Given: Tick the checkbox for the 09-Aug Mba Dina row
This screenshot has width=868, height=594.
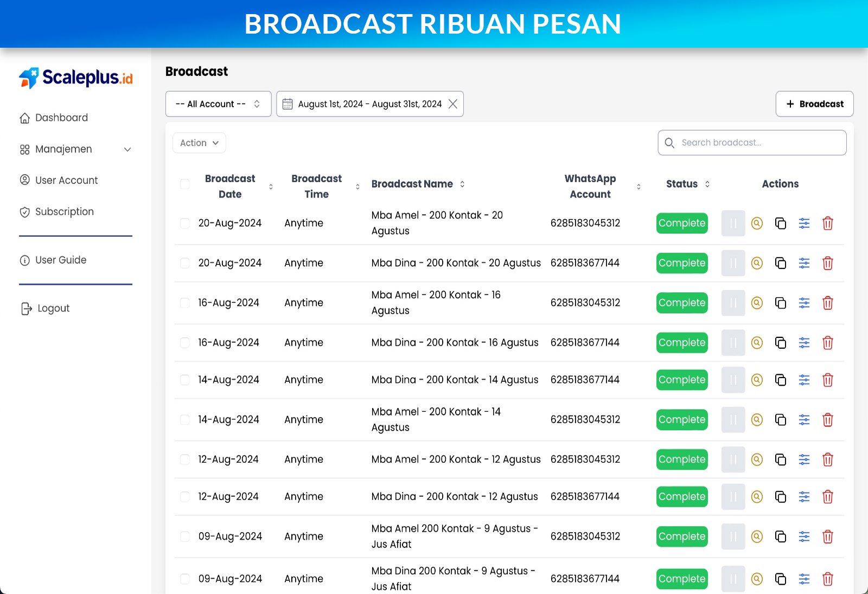Looking at the screenshot, I should coord(184,578).
